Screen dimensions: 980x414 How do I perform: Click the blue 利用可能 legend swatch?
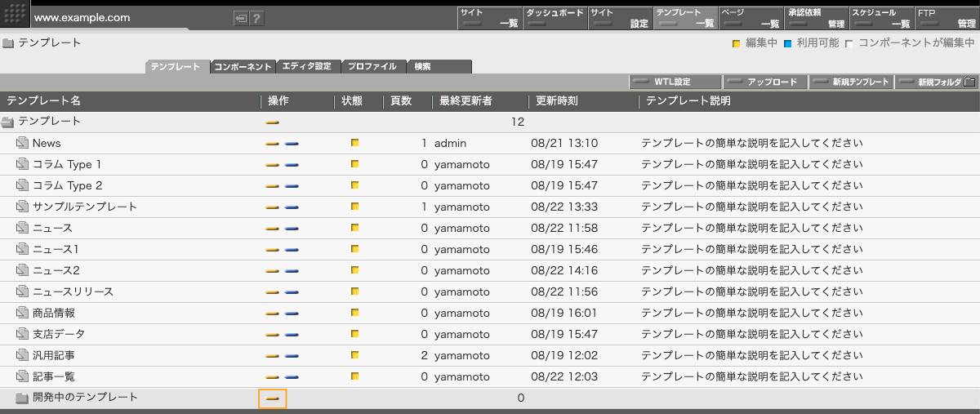[x=788, y=43]
